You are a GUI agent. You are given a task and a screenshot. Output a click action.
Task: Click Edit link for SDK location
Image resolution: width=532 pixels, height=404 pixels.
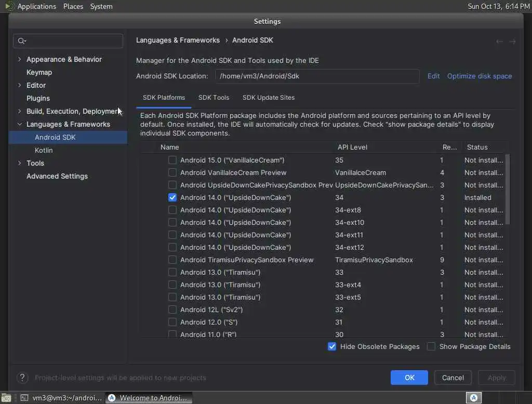433,76
